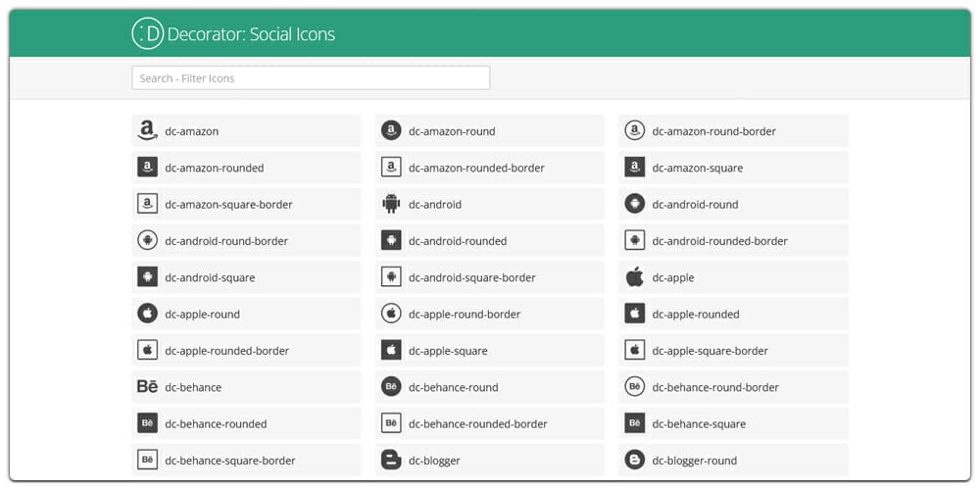Select the dc-behance-rounded-border icon
The width and height of the screenshot is (980, 490).
[x=391, y=423]
